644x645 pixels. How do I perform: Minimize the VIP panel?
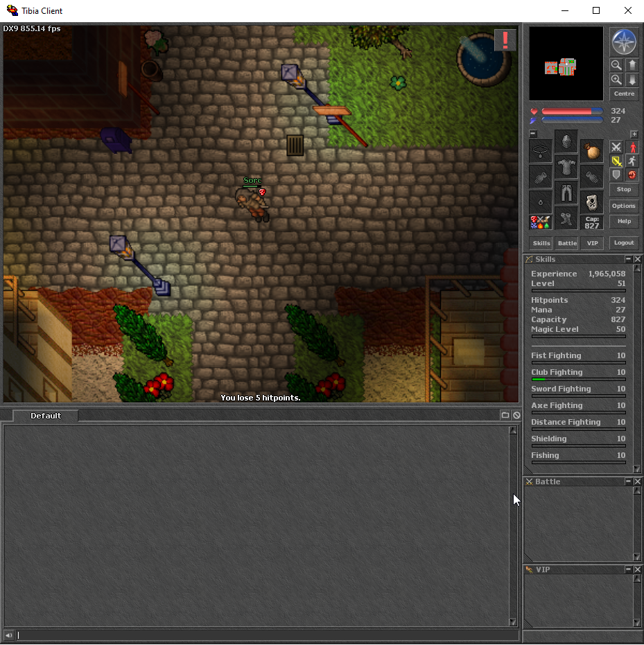click(628, 569)
